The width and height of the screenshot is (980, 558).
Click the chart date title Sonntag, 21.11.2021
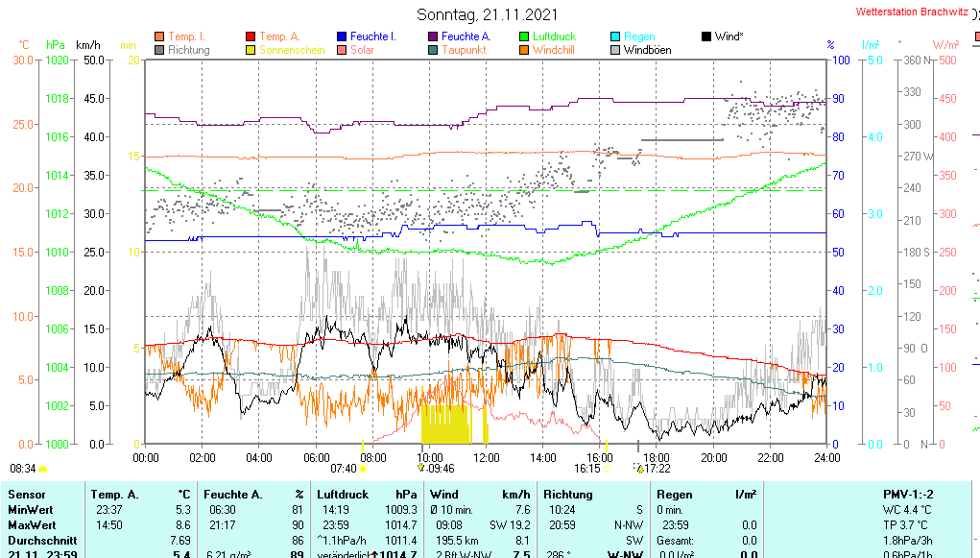click(x=490, y=14)
